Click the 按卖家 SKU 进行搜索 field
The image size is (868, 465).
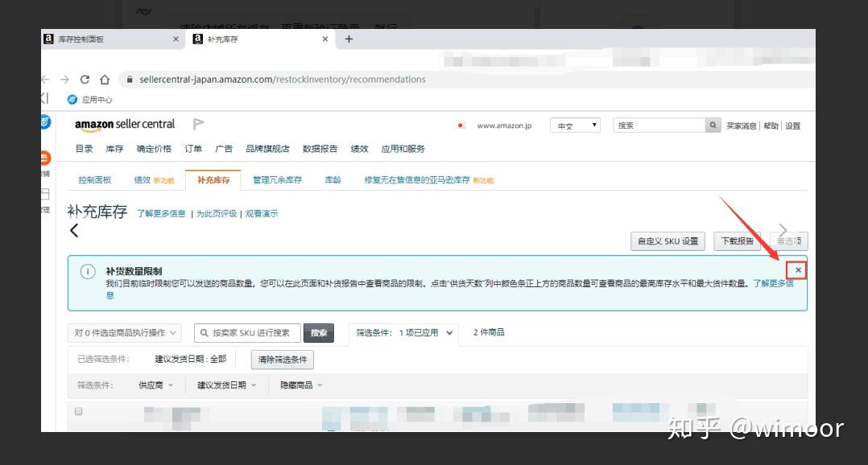(247, 333)
